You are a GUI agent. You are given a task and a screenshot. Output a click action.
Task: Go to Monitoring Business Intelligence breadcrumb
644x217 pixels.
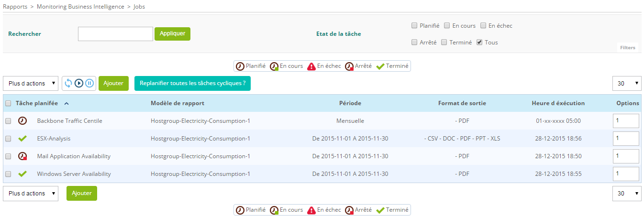coord(80,7)
